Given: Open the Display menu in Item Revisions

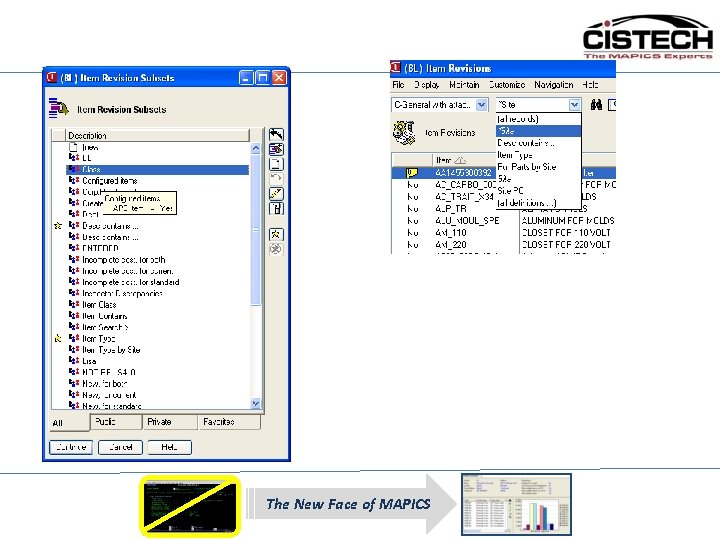Looking at the screenshot, I should 427,84.
